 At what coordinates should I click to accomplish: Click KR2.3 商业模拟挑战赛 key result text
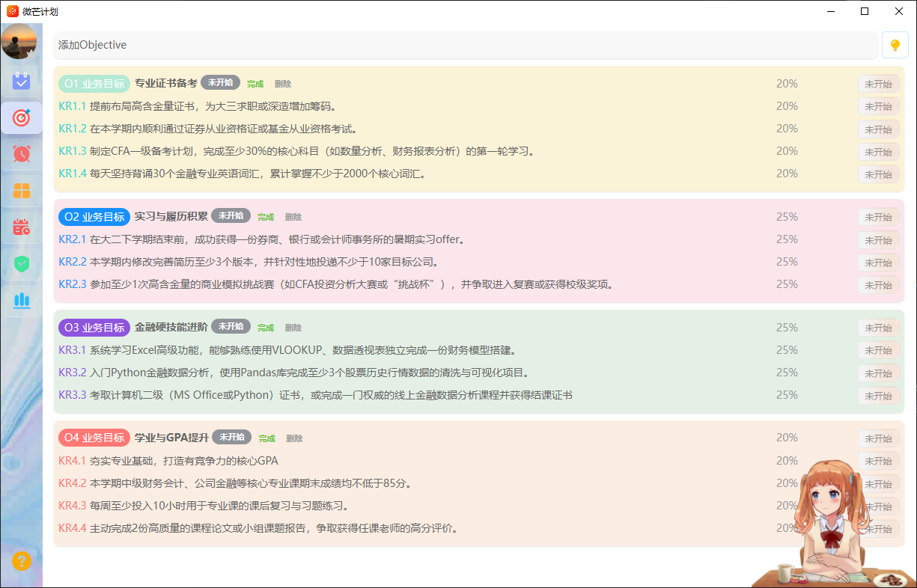click(x=336, y=284)
